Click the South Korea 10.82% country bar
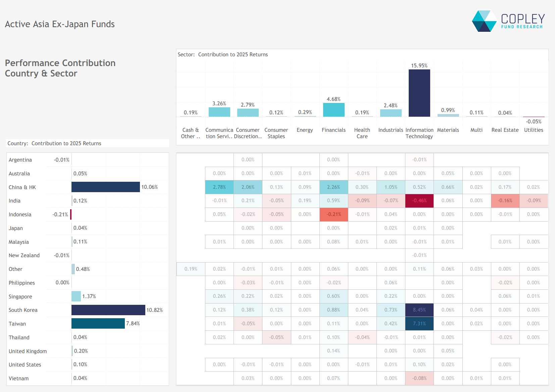The height and width of the screenshot is (392, 555). coord(108,310)
